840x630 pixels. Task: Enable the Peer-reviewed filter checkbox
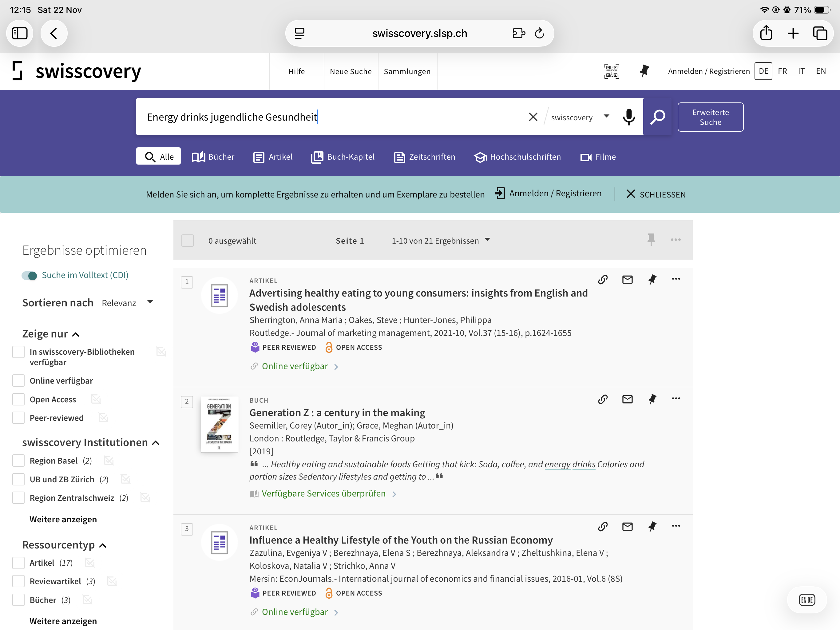pos(18,418)
